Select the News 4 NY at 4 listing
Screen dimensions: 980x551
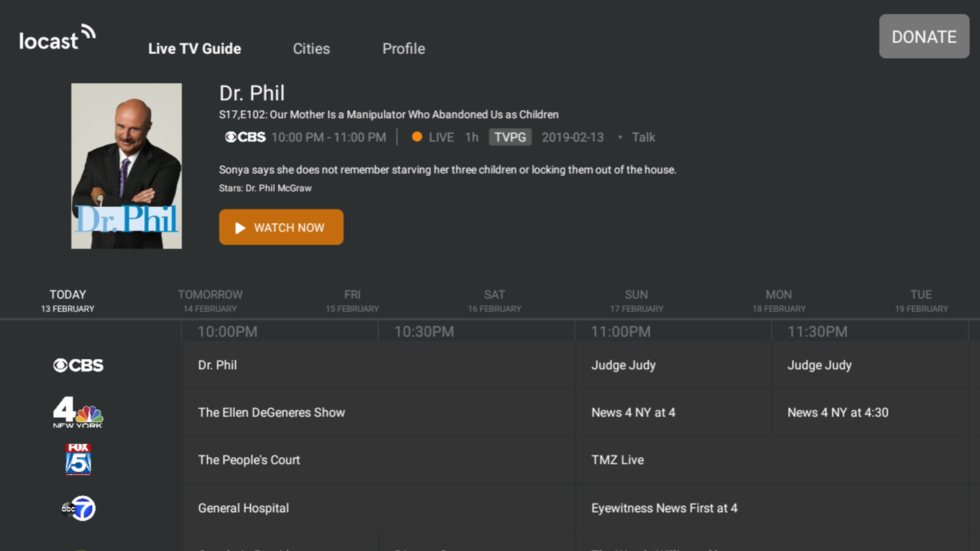pos(674,412)
